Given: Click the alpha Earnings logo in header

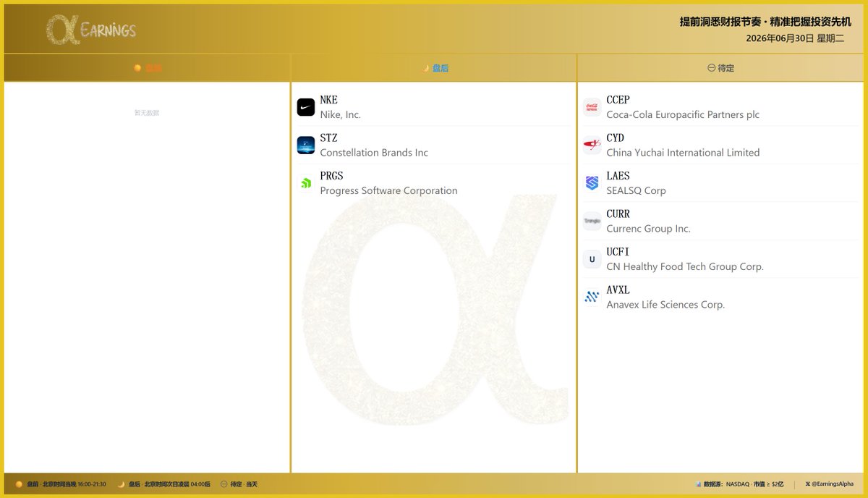Looking at the screenshot, I should click(x=91, y=30).
